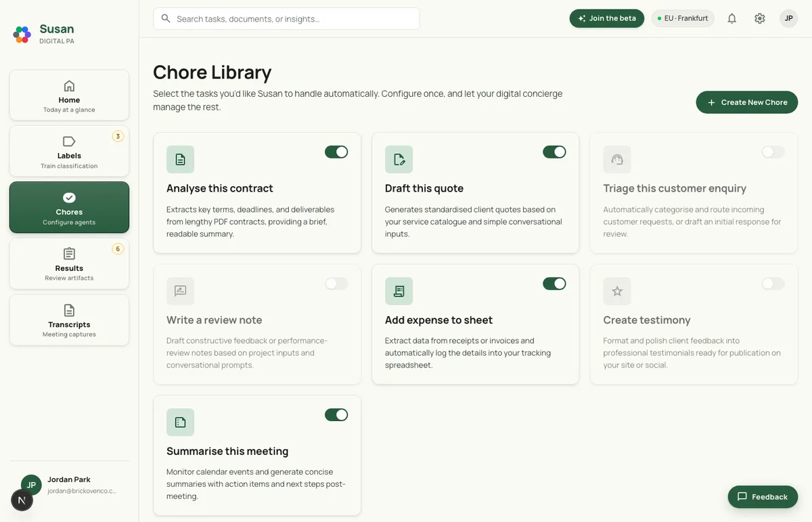
Task: Click the Summarise this meeting icon
Action: point(180,422)
